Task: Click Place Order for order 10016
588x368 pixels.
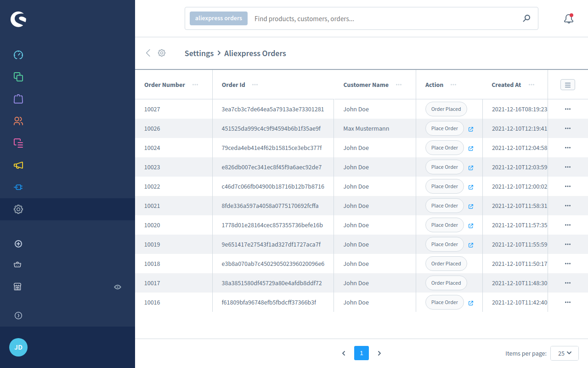Action: pos(445,302)
